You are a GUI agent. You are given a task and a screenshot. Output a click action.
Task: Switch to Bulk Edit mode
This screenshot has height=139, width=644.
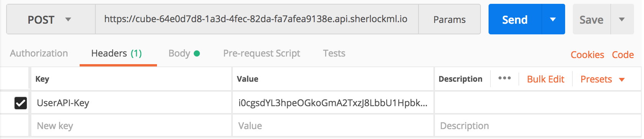[546, 79]
